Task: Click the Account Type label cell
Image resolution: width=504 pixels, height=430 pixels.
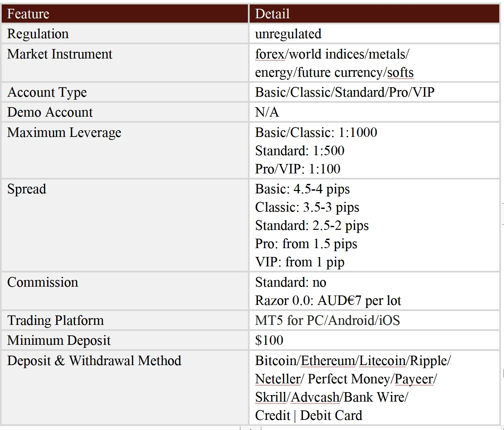Action: pos(125,92)
